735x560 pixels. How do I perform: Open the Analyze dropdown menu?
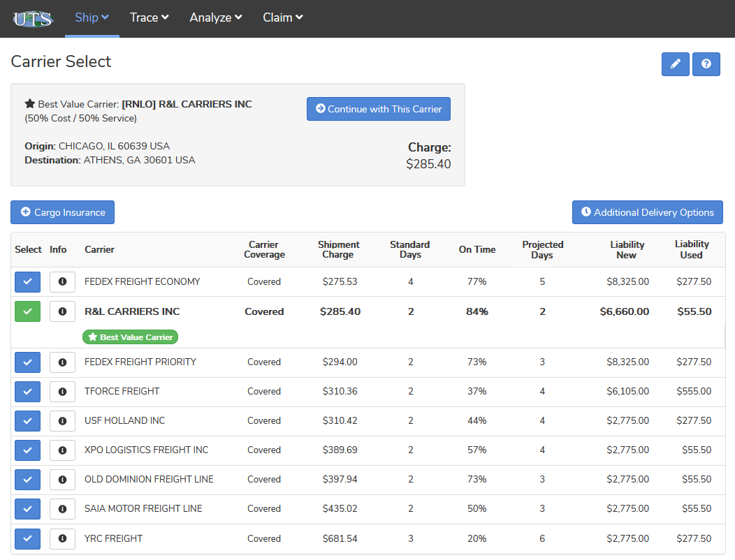[216, 17]
